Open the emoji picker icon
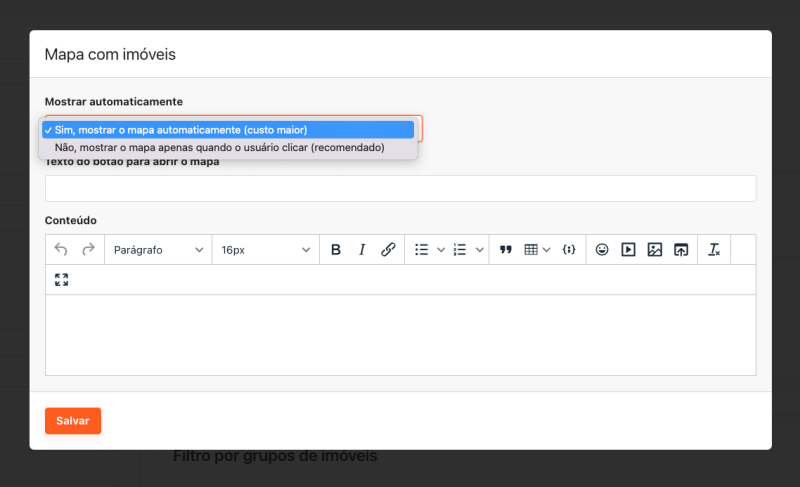This screenshot has width=800, height=487. click(x=602, y=250)
